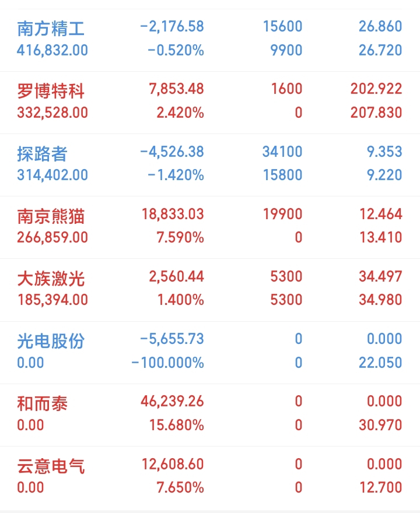This screenshot has width=420, height=513.
Task: Click market value 416,832.00
Action: point(52,50)
